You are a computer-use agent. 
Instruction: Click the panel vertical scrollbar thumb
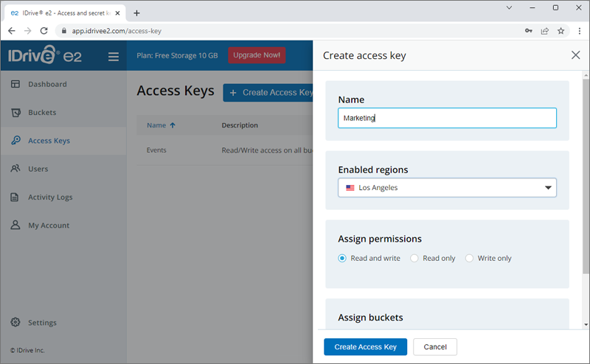click(x=586, y=177)
